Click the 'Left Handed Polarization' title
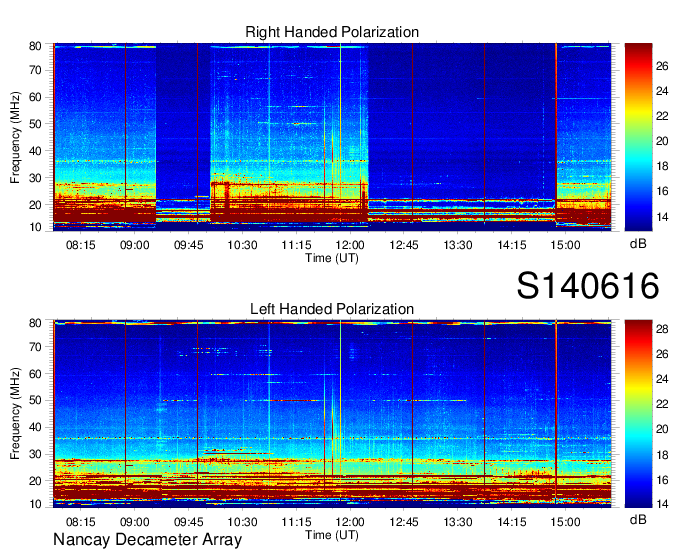 coord(332,309)
